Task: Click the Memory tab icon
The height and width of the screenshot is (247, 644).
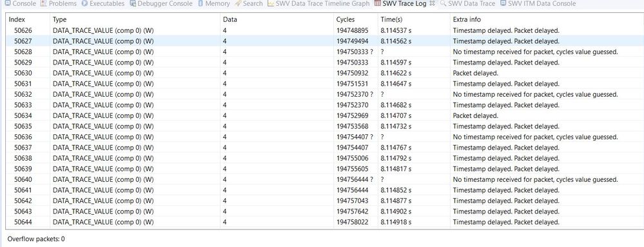Action: point(200,3)
